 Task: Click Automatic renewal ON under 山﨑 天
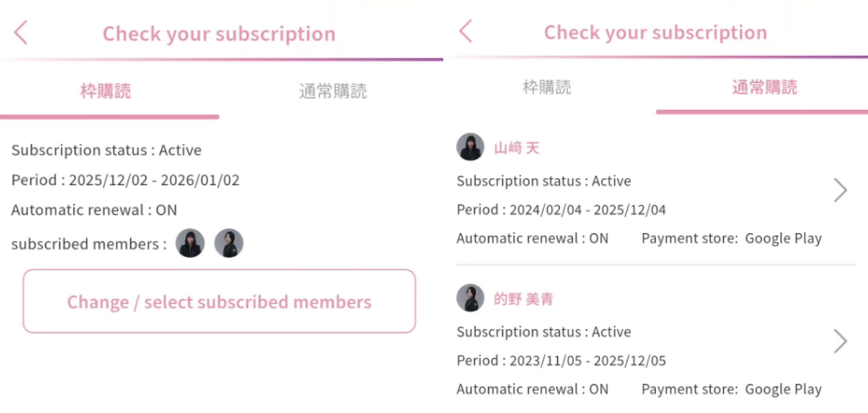click(532, 238)
